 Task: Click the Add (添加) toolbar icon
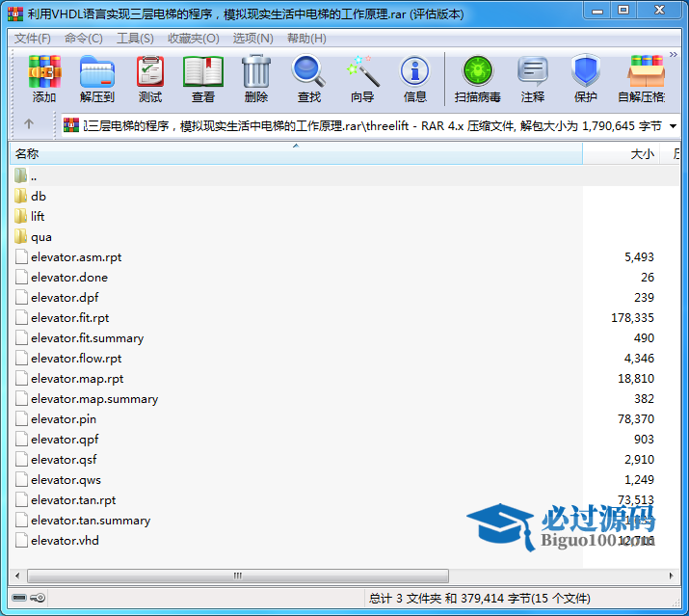point(44,71)
